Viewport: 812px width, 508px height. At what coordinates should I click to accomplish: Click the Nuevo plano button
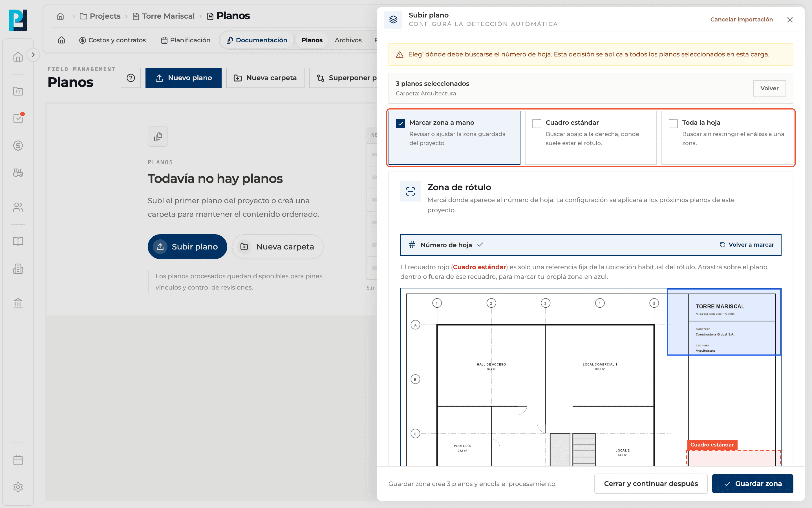pos(183,78)
